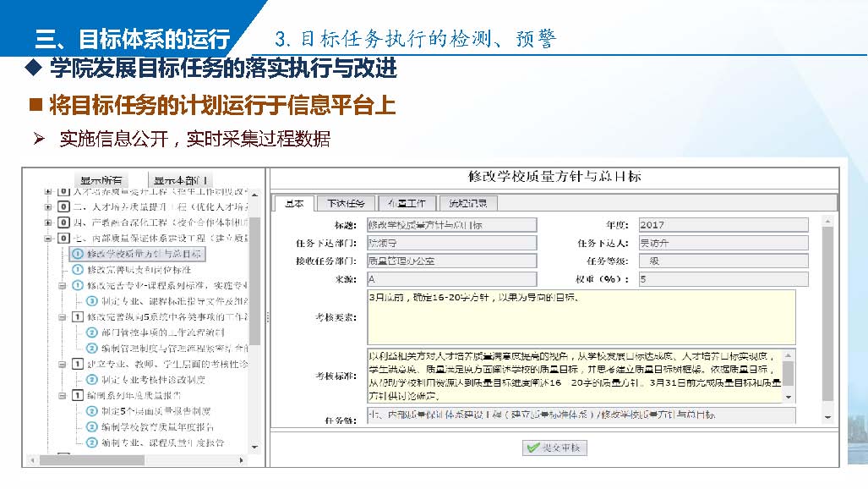The image size is (868, 489).
Task: Click the boxed 1 icon beside 编制系列年度质量报告
Action: pyautogui.click(x=77, y=395)
